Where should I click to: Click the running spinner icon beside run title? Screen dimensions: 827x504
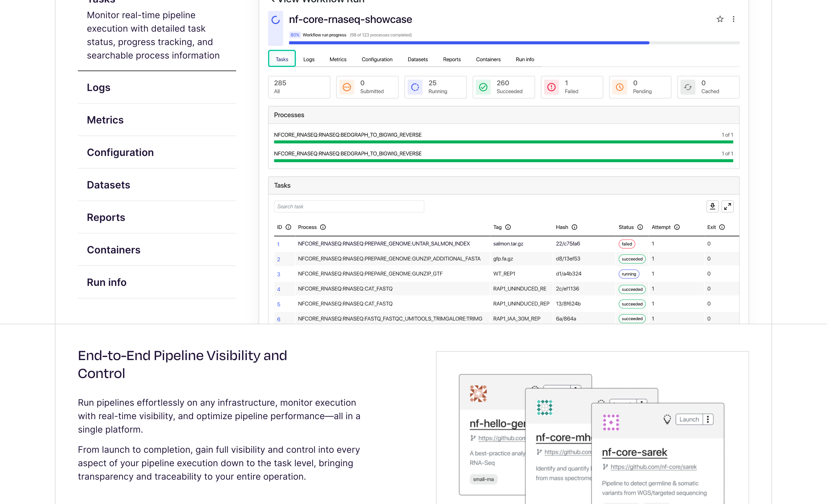click(x=276, y=20)
